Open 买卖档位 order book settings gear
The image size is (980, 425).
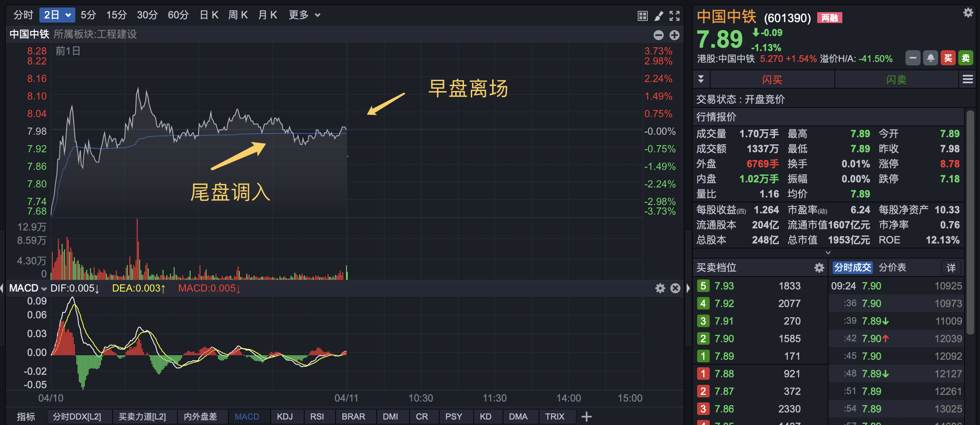[x=819, y=268]
